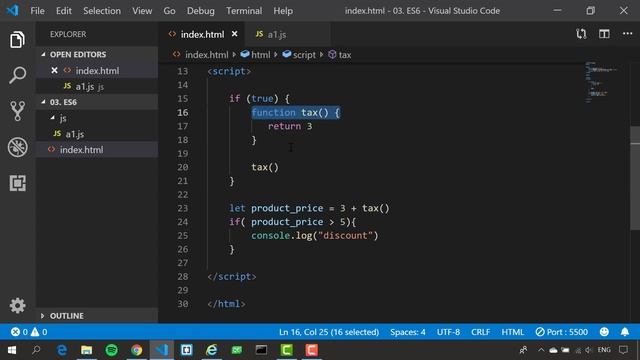Screen dimensions: 640x360
Task: Open the Windows Start menu
Action: point(12,350)
